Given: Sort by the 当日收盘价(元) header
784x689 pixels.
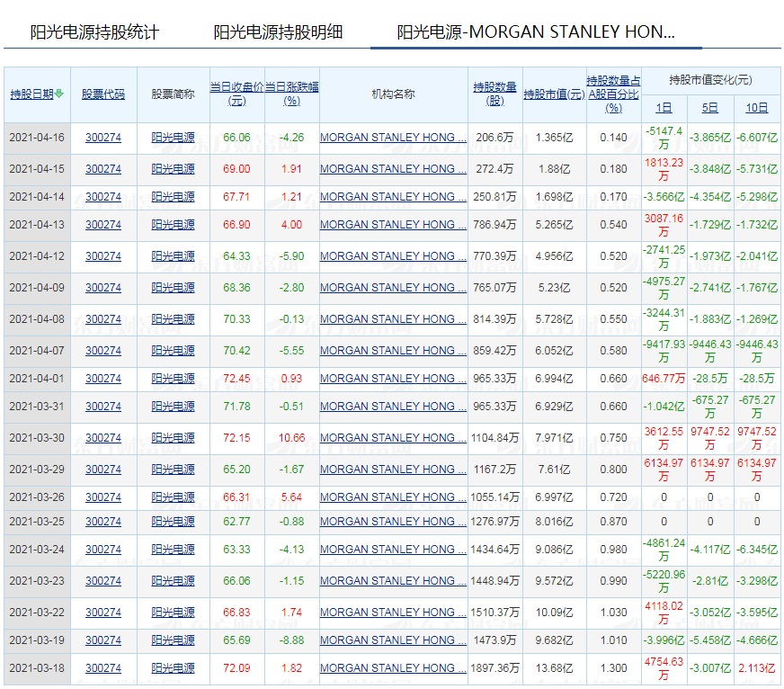Looking at the screenshot, I should tap(237, 94).
